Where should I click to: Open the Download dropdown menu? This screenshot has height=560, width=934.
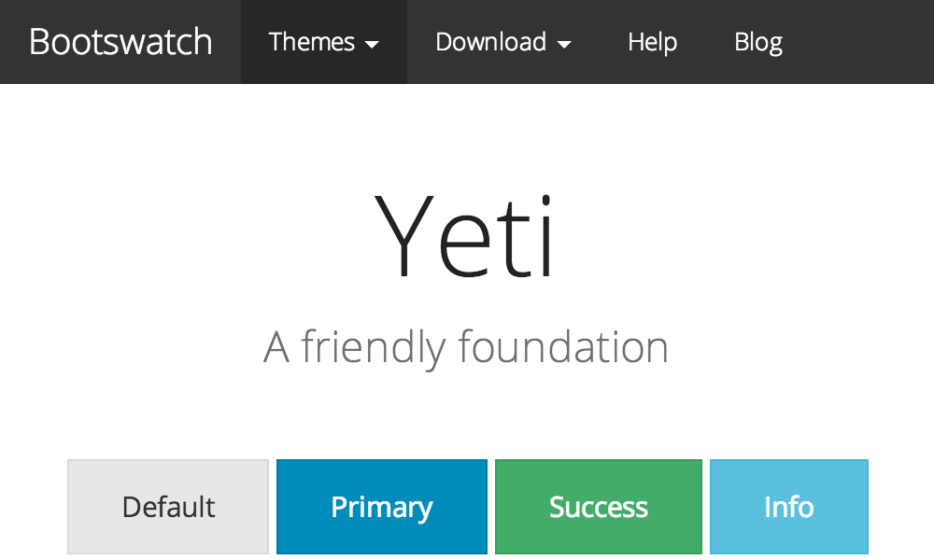(502, 42)
